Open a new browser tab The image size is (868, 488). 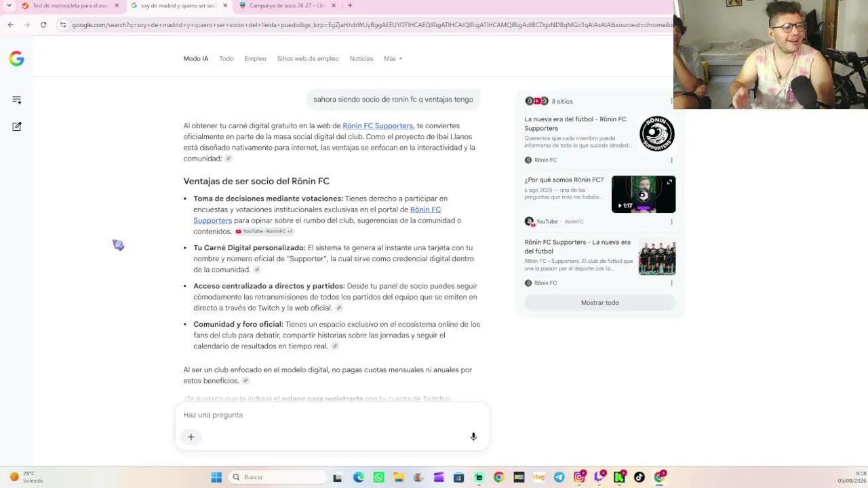click(x=350, y=5)
